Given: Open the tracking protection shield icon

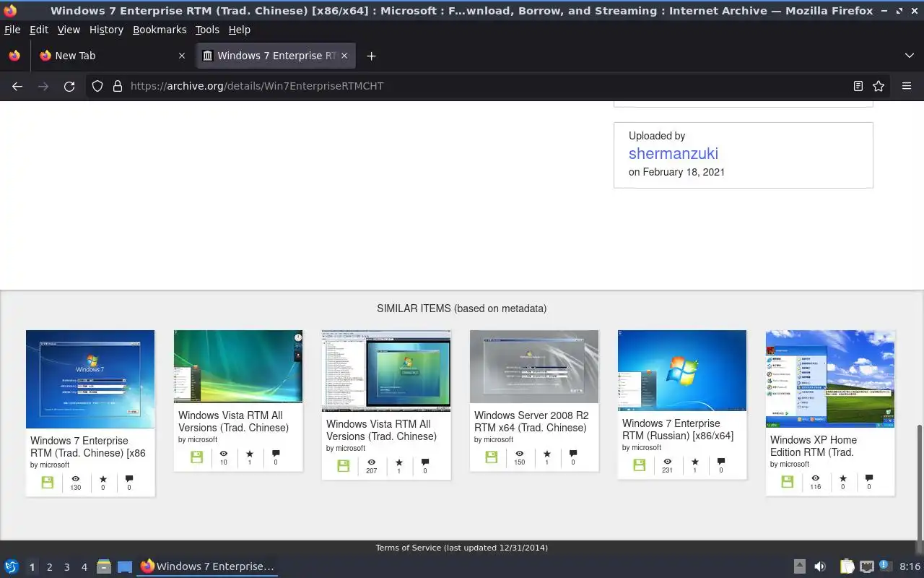Looking at the screenshot, I should (x=97, y=86).
